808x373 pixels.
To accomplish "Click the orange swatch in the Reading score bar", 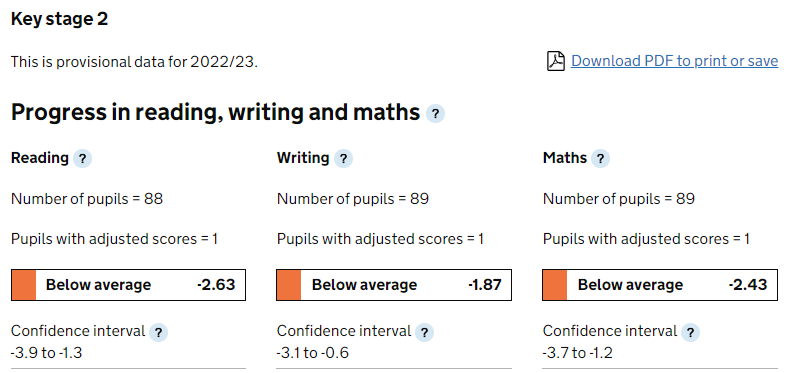I will pyautogui.click(x=24, y=285).
